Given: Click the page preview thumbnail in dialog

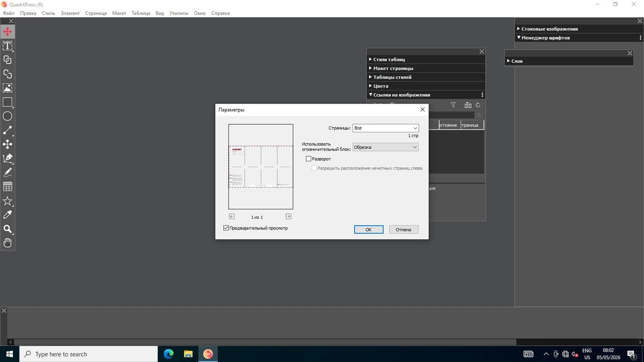Looking at the screenshot, I should point(261,167).
